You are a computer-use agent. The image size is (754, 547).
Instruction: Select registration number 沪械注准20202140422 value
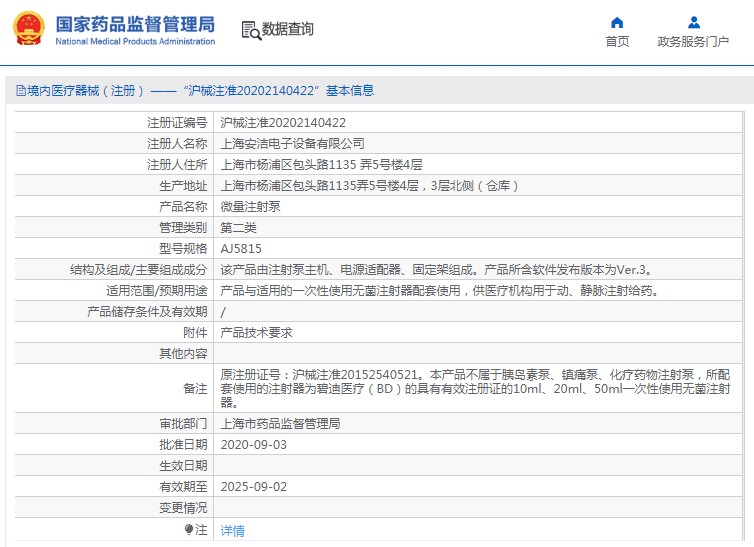pos(283,123)
